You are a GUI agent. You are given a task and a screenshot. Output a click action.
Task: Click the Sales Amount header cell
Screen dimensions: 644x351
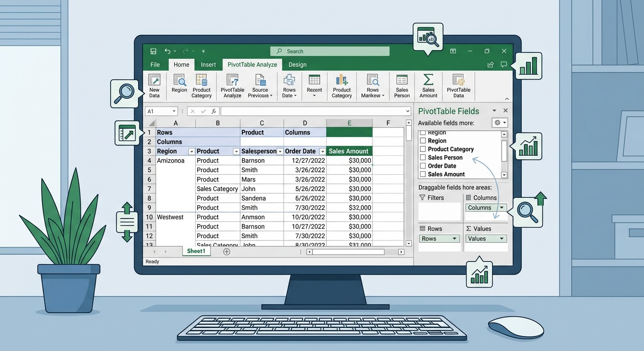[349, 151]
